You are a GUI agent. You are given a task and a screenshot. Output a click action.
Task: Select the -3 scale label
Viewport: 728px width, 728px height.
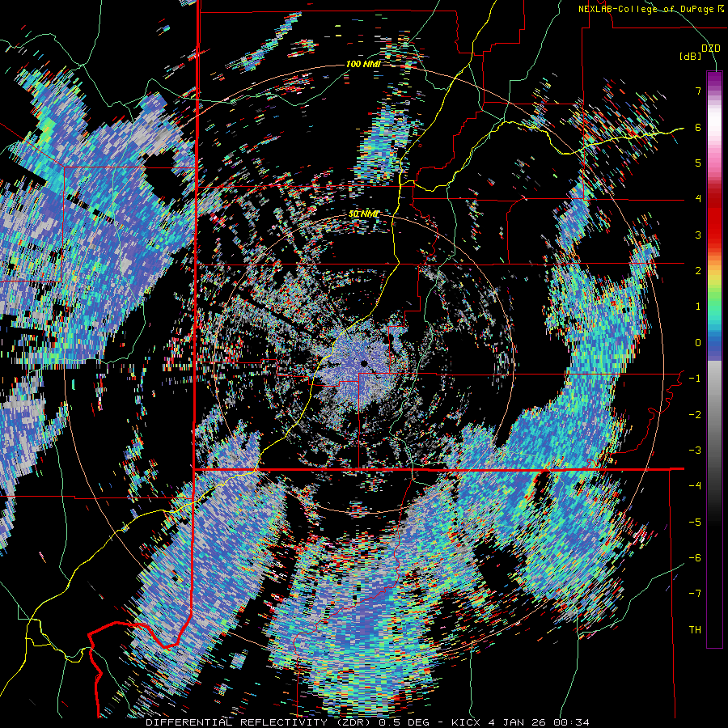pyautogui.click(x=695, y=451)
